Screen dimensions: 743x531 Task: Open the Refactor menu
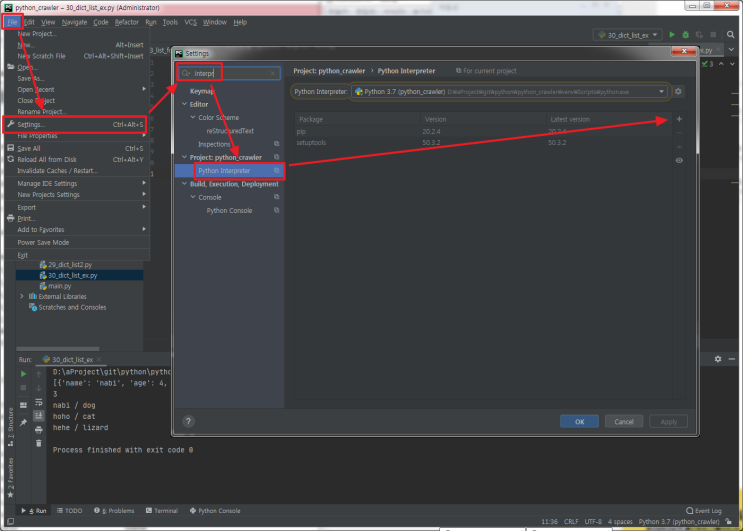[127, 22]
